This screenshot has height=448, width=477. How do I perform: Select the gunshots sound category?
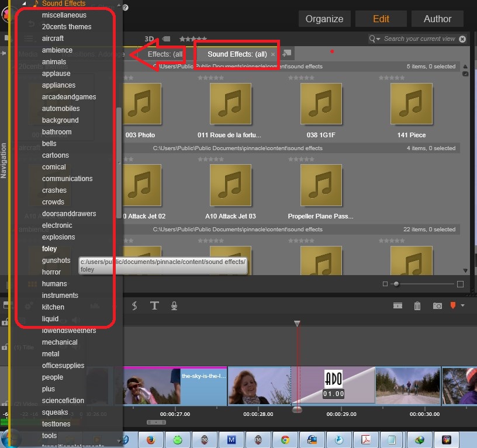coord(56,260)
